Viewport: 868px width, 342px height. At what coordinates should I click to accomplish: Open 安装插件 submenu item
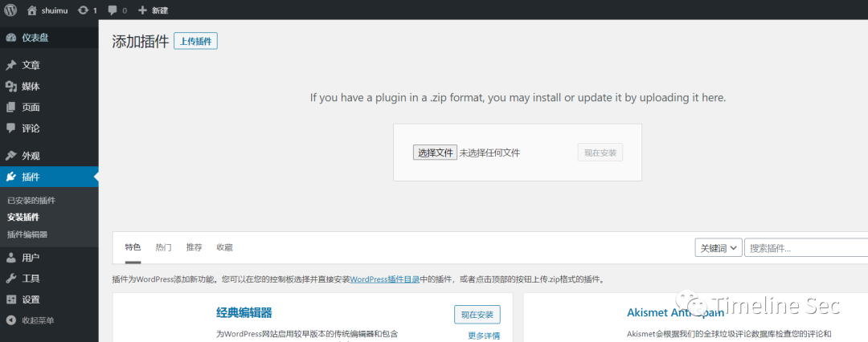tap(23, 218)
